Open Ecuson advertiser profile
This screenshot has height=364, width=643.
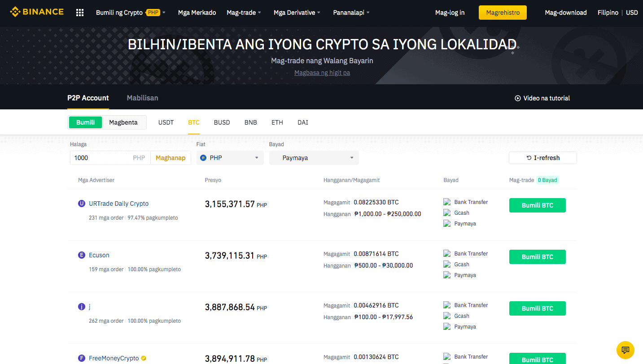coord(99,255)
